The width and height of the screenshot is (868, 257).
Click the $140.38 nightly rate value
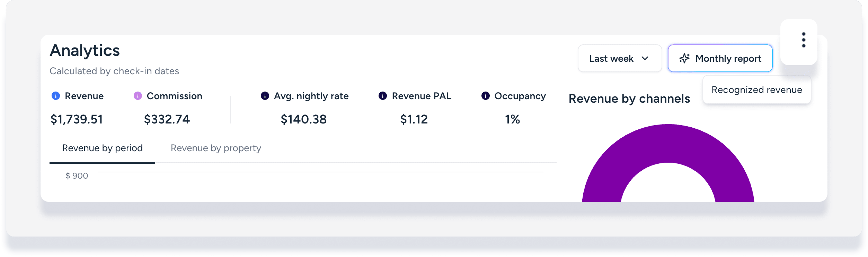304,119
